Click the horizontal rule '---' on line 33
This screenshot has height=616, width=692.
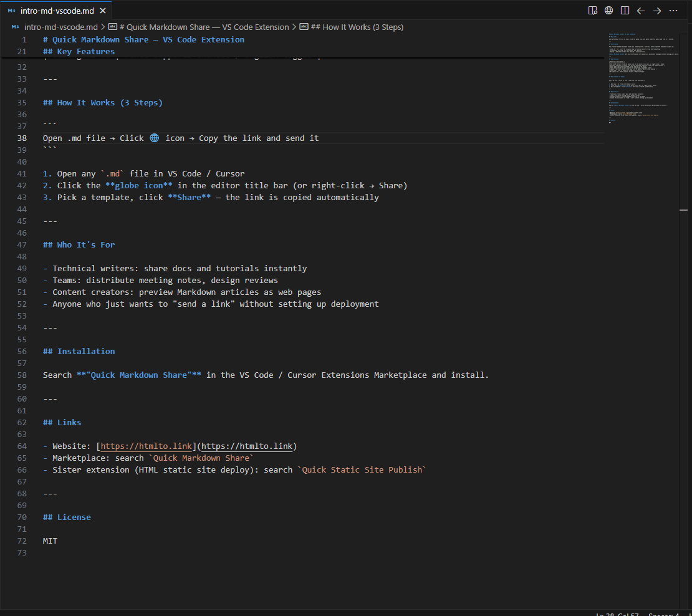[x=50, y=79]
